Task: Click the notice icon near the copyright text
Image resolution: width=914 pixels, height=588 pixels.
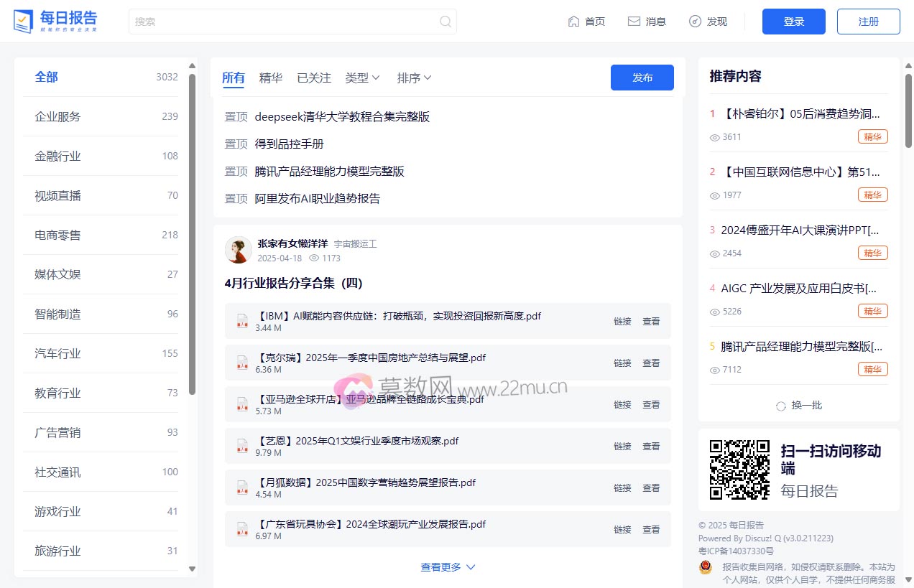Action: pyautogui.click(x=705, y=566)
